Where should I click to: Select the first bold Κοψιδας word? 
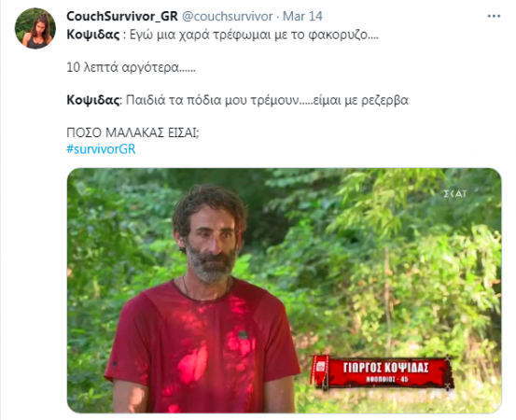[93, 35]
